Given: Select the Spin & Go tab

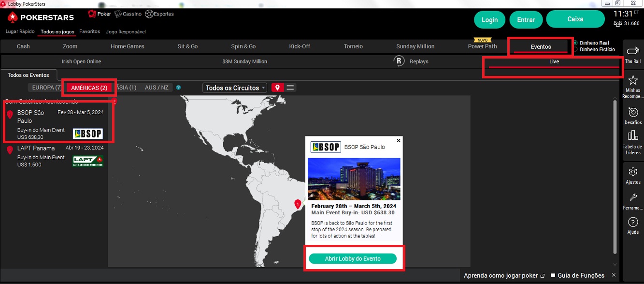Looking at the screenshot, I should 243,46.
